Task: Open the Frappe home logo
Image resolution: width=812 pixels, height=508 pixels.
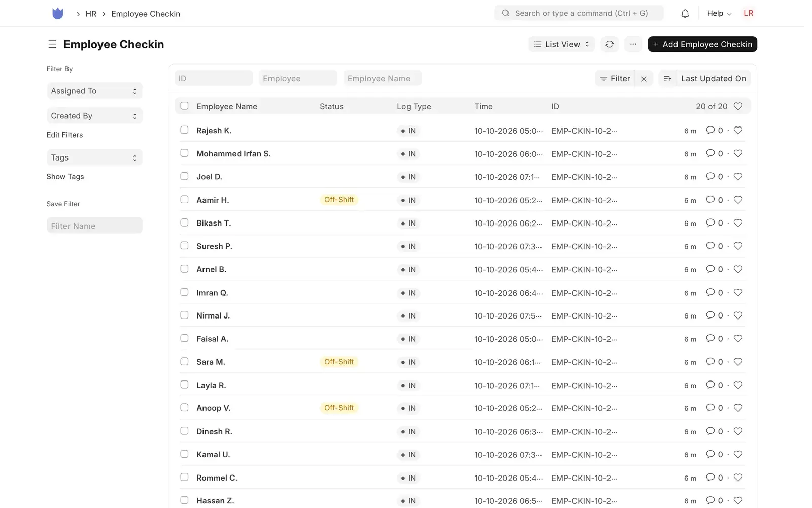Action: tap(58, 14)
